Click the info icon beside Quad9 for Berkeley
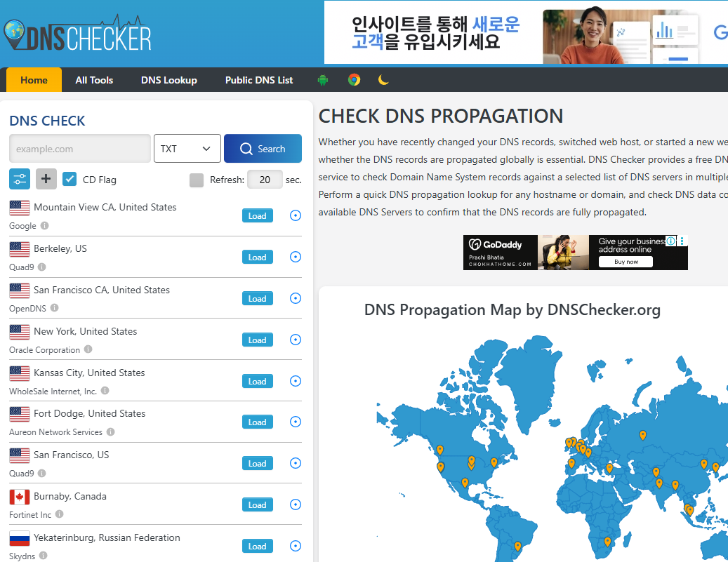The height and width of the screenshot is (562, 728). pos(42,267)
